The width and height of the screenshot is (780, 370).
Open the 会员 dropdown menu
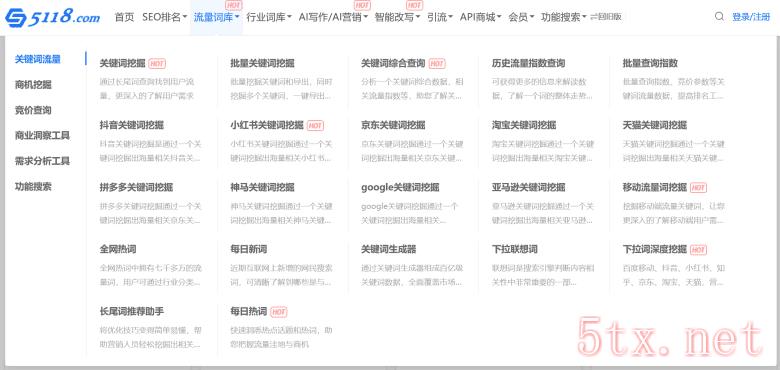click(x=521, y=17)
